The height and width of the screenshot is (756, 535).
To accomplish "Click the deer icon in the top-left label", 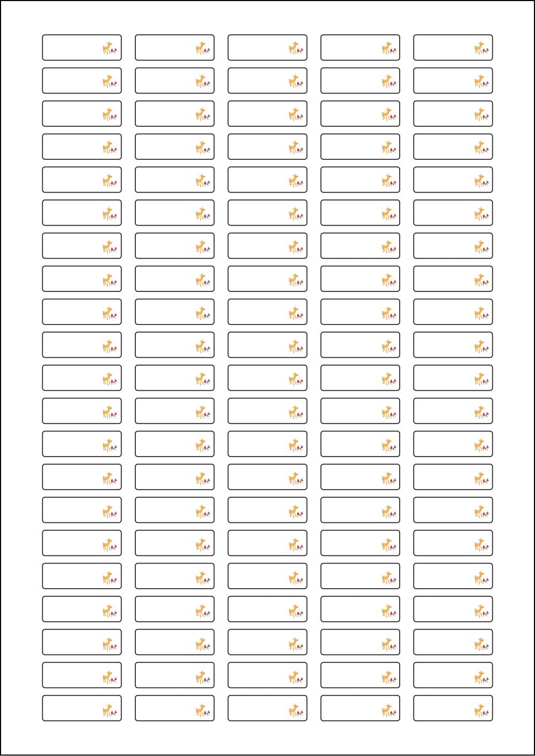I will click(x=107, y=49).
